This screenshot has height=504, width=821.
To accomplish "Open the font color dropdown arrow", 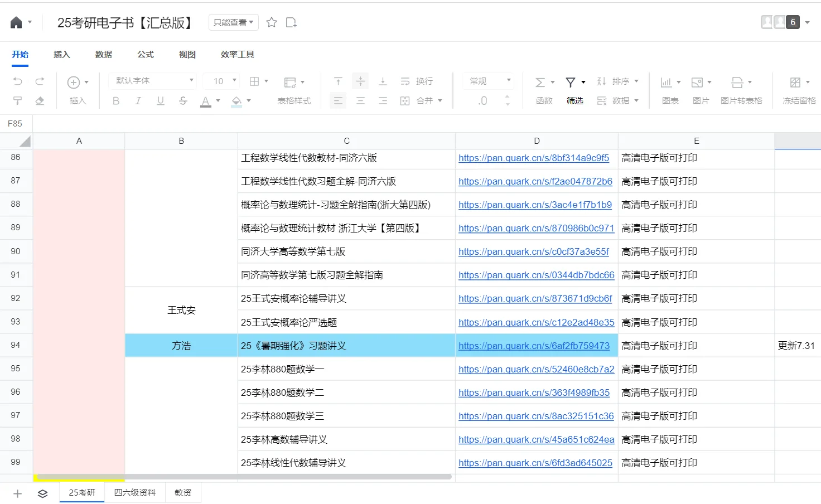I will pos(218,101).
